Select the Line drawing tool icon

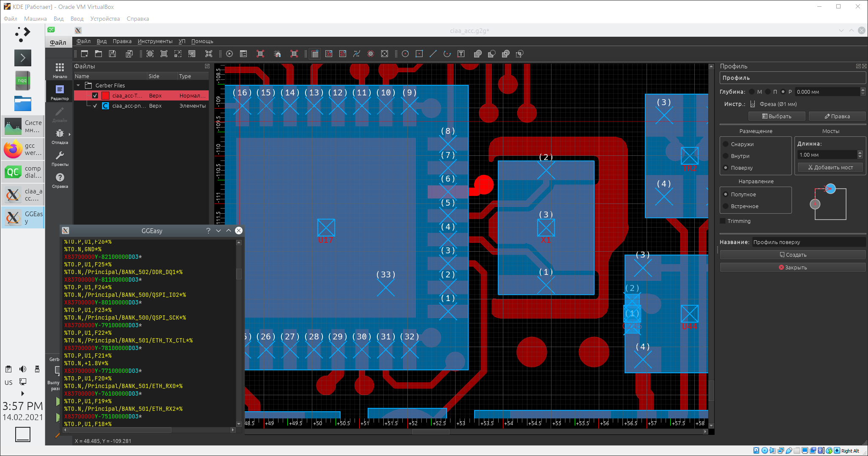tap(433, 54)
